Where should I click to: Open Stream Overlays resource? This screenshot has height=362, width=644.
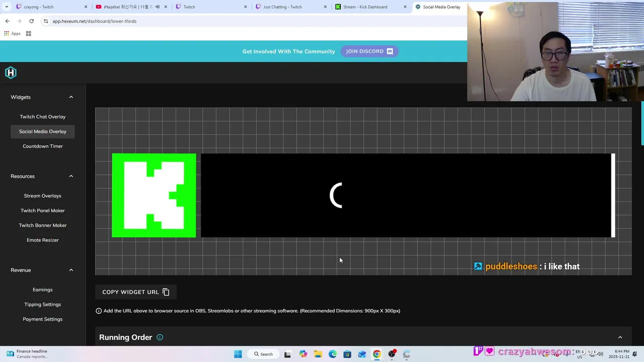(43, 196)
